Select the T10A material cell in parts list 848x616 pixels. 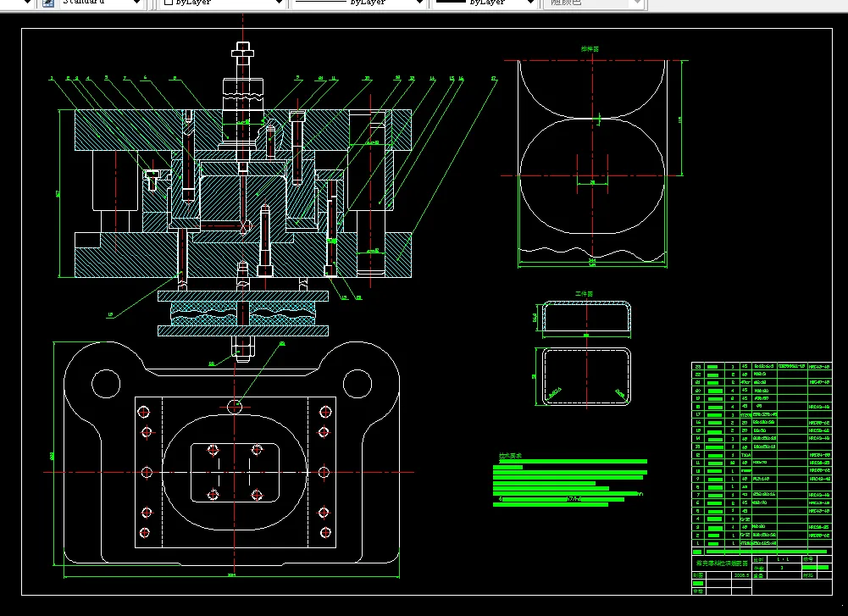[745, 455]
